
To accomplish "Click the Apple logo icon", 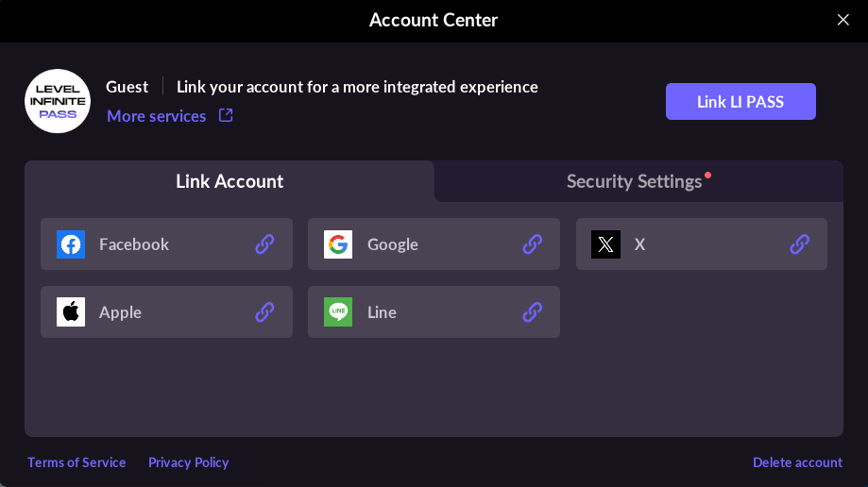I will (x=71, y=312).
